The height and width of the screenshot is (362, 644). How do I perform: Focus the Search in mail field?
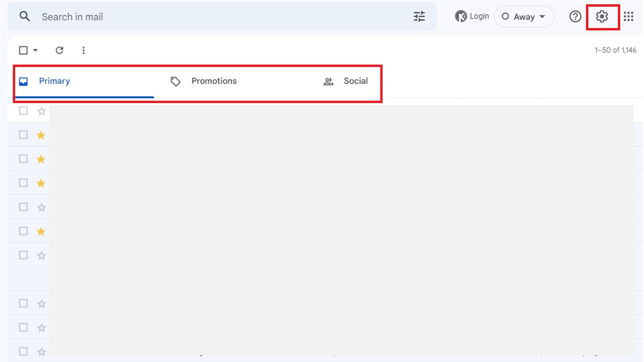click(222, 17)
